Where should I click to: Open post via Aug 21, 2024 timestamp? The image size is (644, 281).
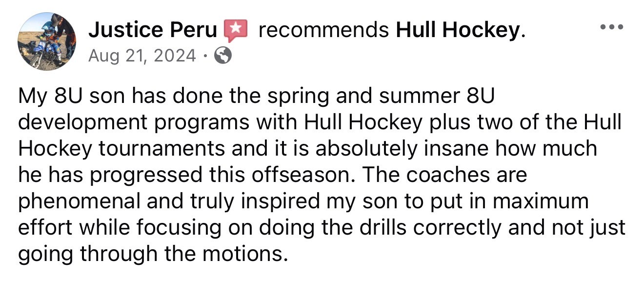142,57
